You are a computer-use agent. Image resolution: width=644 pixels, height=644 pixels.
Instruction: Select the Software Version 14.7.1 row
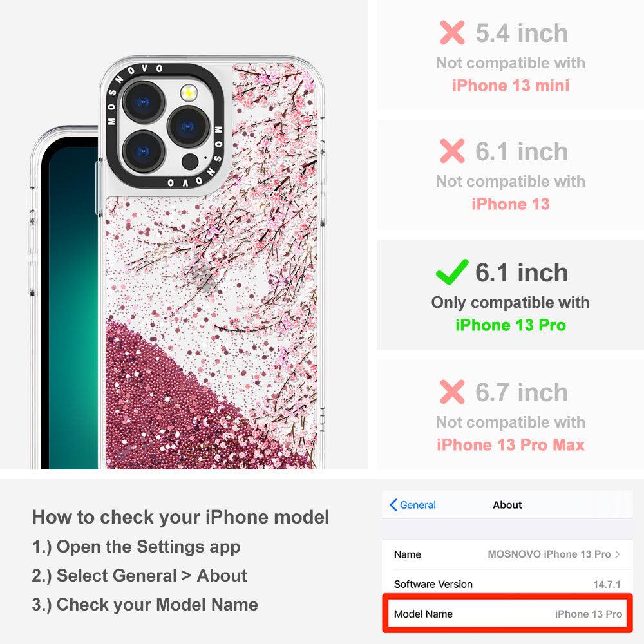[x=507, y=584]
